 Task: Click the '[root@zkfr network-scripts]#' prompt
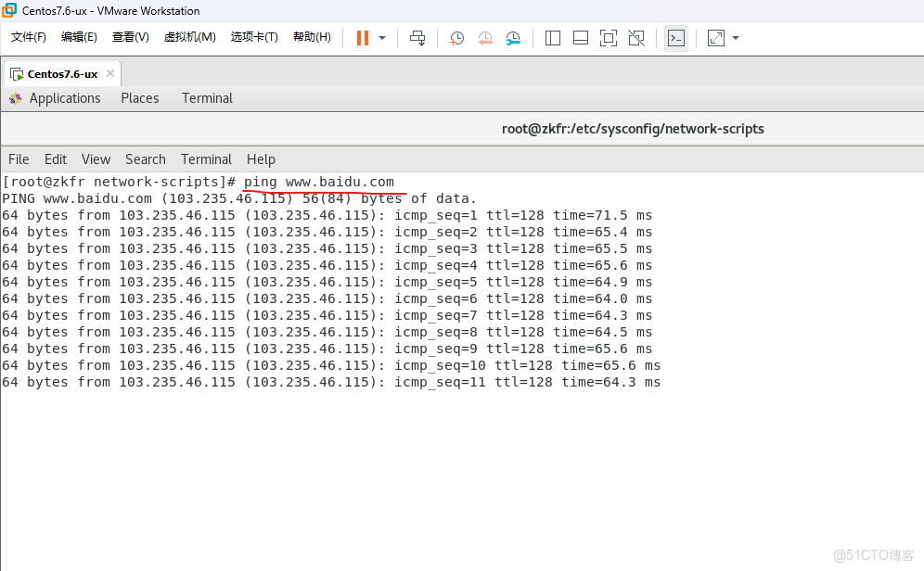click(119, 182)
